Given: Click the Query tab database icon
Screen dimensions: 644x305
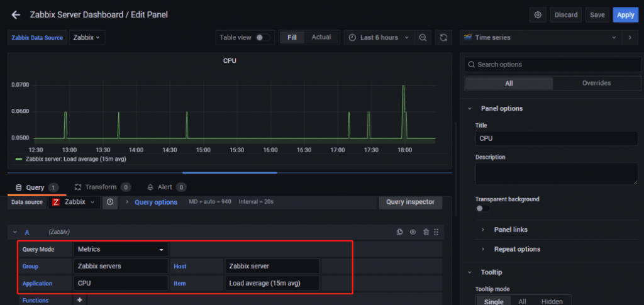Looking at the screenshot, I should [x=18, y=187].
